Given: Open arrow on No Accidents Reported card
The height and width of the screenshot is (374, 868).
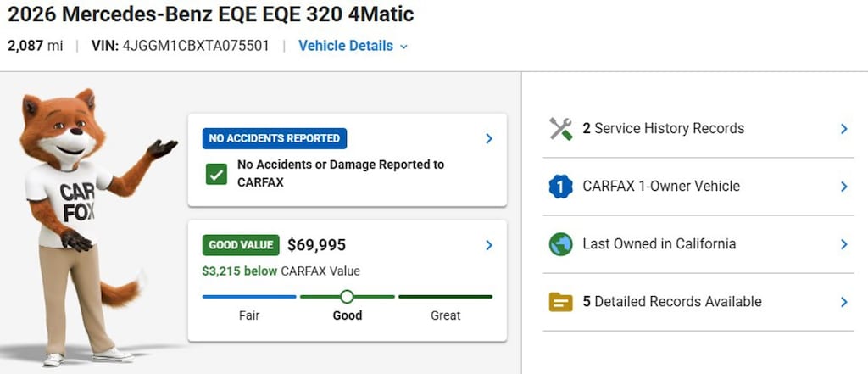Looking at the screenshot, I should point(489,138).
